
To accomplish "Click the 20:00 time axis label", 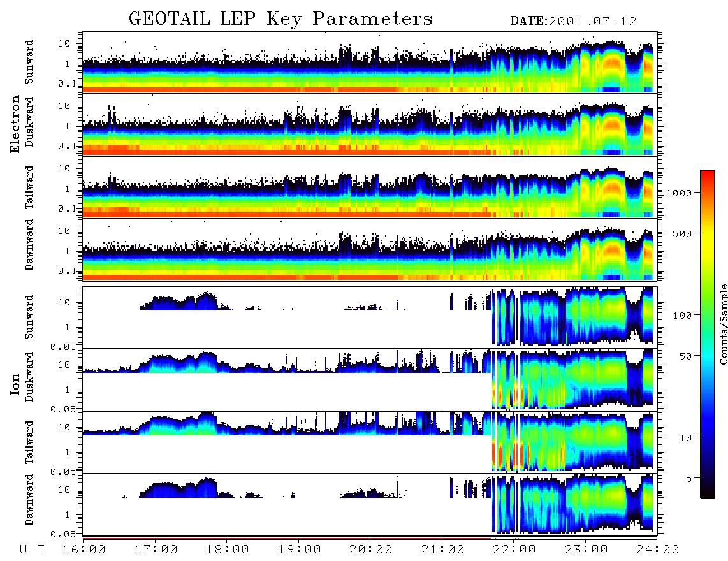I will click(x=371, y=550).
